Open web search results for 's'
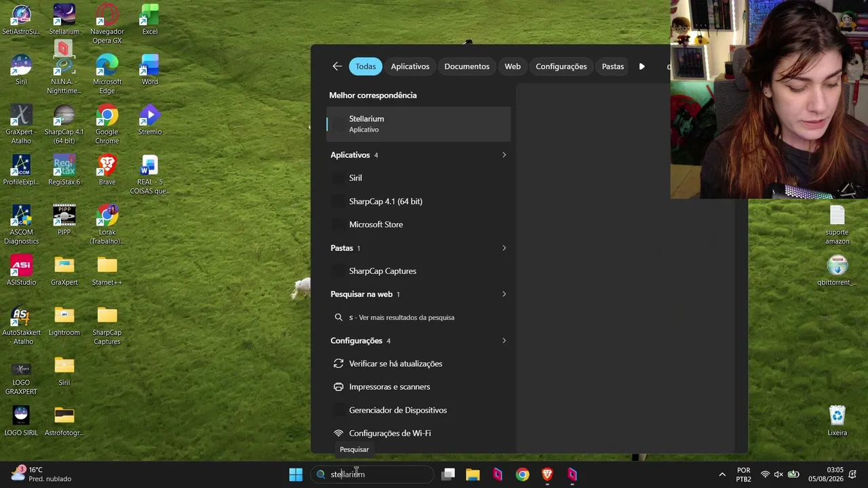Image resolution: width=868 pixels, height=488 pixels. (418, 317)
